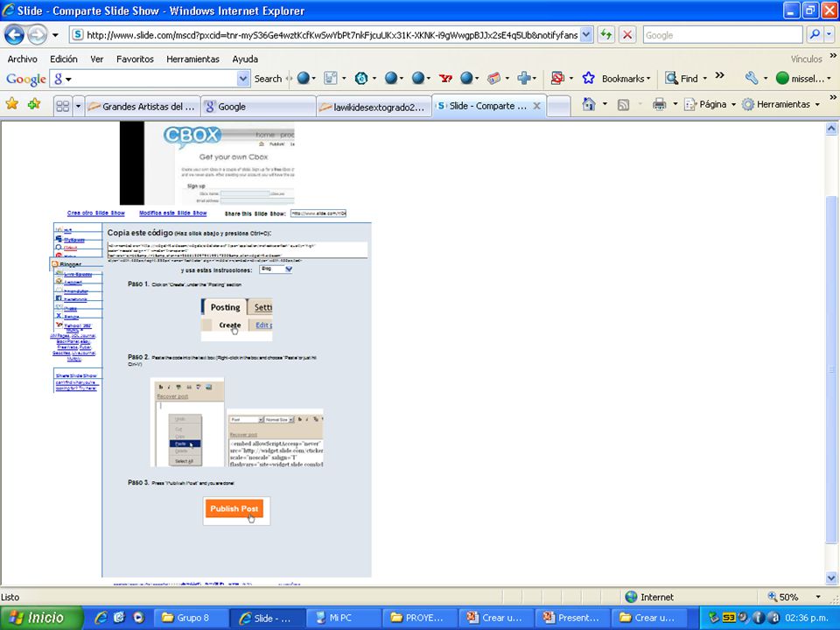Close the Slide - Comparte tab
840x630 pixels.
536,106
